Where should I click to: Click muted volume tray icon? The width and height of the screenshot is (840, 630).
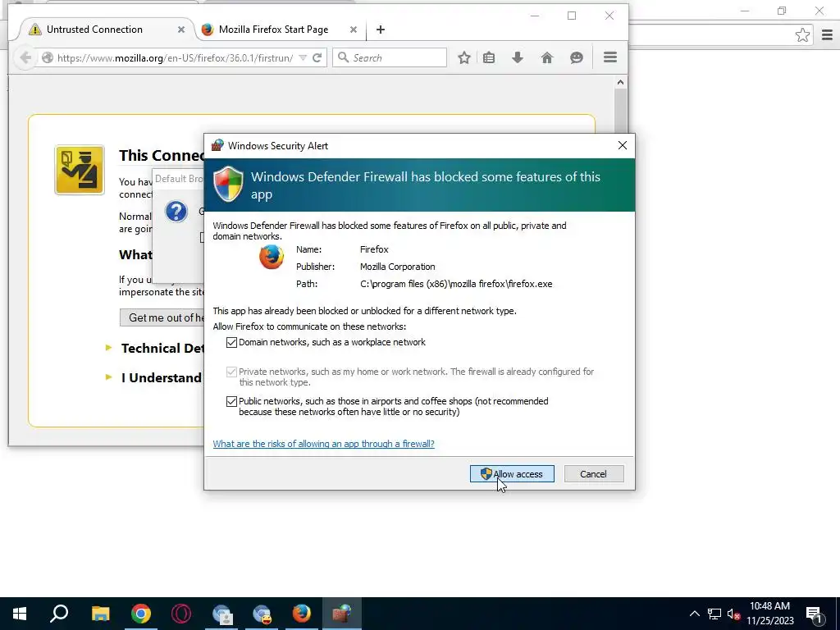point(733,614)
